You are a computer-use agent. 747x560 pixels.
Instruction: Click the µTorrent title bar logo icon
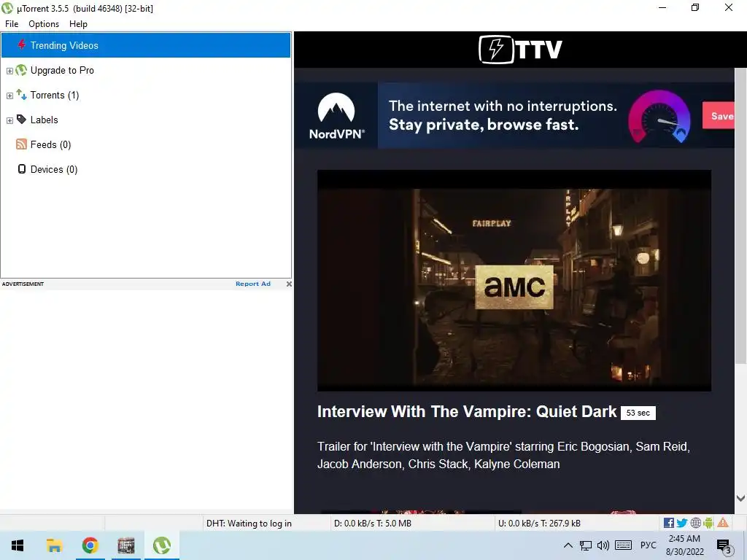coord(7,8)
